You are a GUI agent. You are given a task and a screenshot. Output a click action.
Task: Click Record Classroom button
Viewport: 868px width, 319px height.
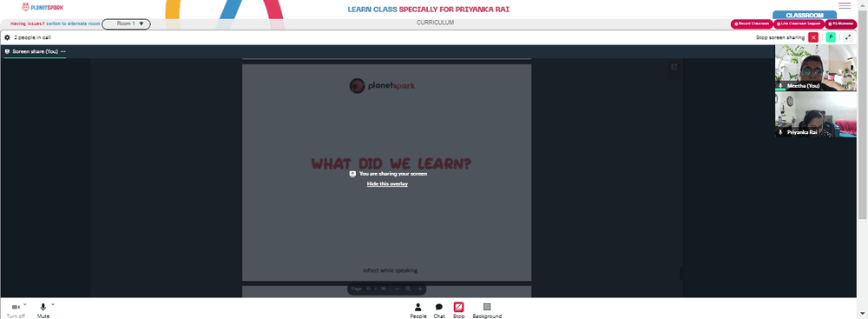click(751, 23)
